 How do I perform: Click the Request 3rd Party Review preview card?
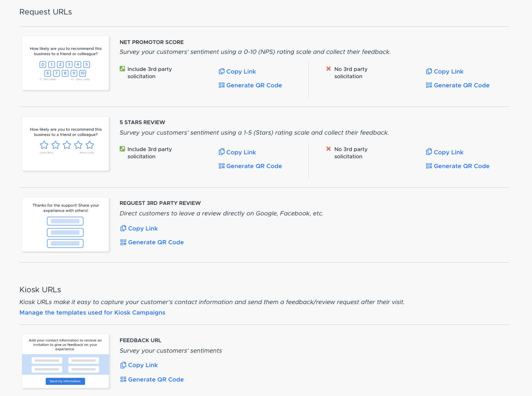click(x=65, y=224)
